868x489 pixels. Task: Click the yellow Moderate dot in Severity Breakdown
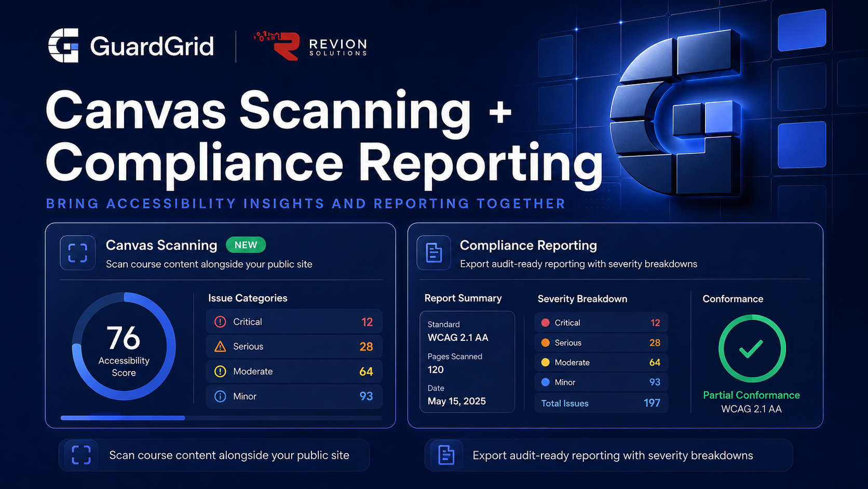click(545, 362)
